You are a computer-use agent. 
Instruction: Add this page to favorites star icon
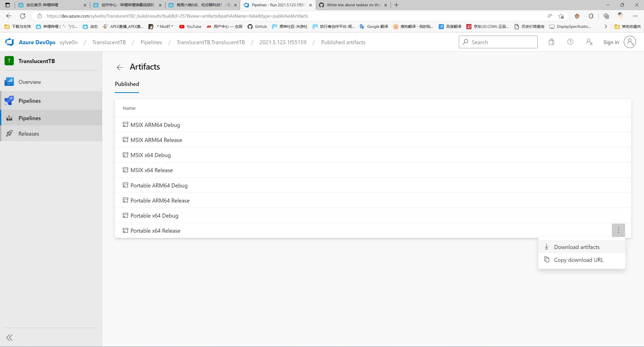pos(561,16)
